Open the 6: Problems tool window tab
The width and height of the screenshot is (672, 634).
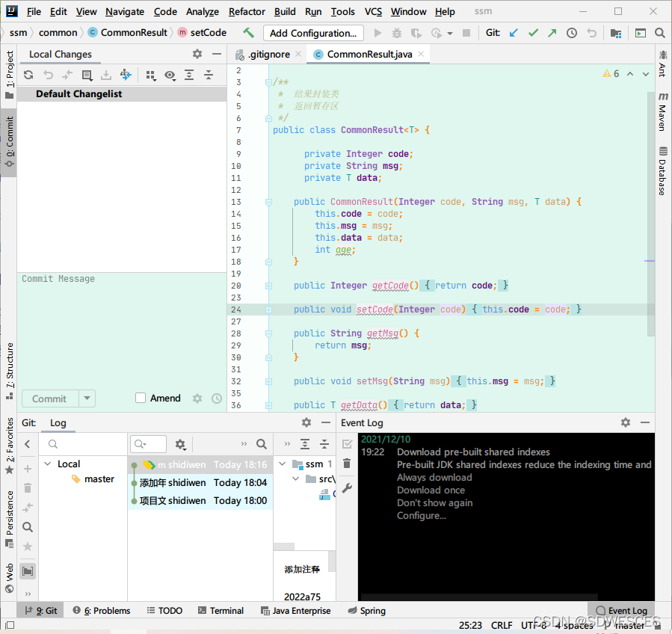coord(102,610)
